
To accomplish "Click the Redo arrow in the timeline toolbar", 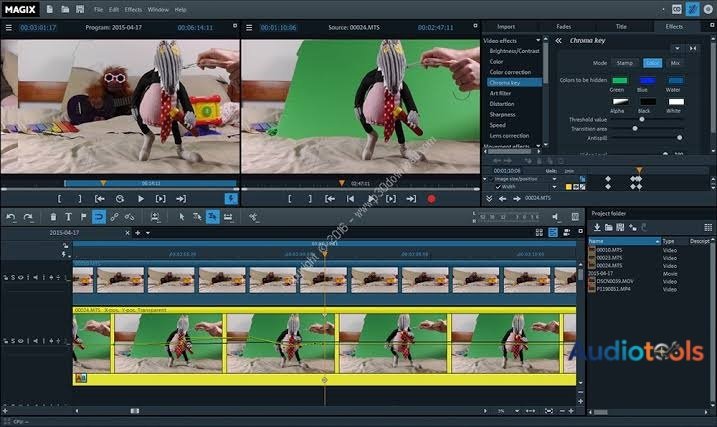I will point(28,217).
